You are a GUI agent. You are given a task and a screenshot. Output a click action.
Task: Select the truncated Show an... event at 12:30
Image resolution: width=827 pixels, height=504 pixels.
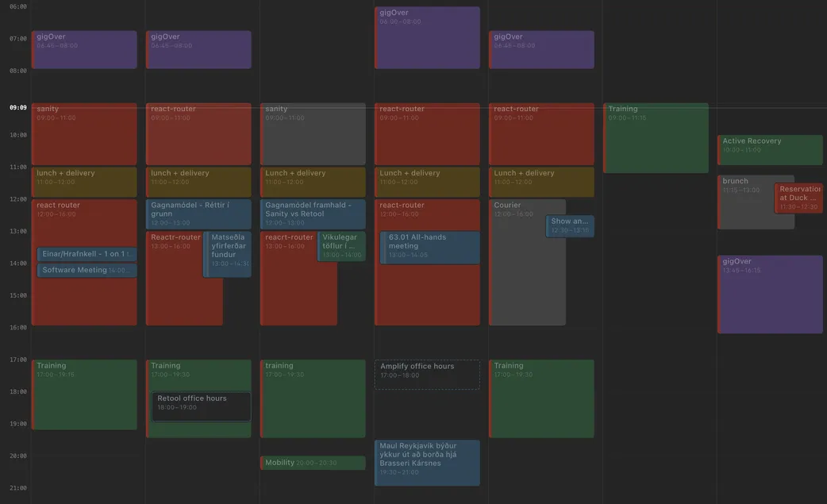click(568, 225)
